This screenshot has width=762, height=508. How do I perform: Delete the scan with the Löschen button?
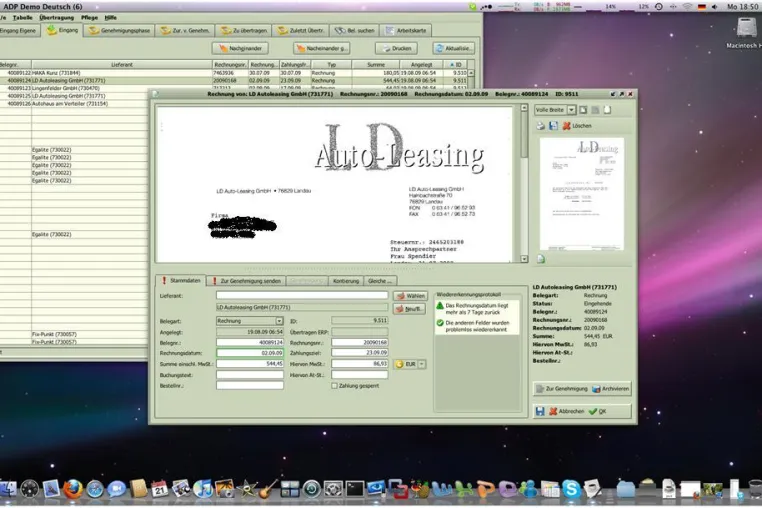(577, 126)
